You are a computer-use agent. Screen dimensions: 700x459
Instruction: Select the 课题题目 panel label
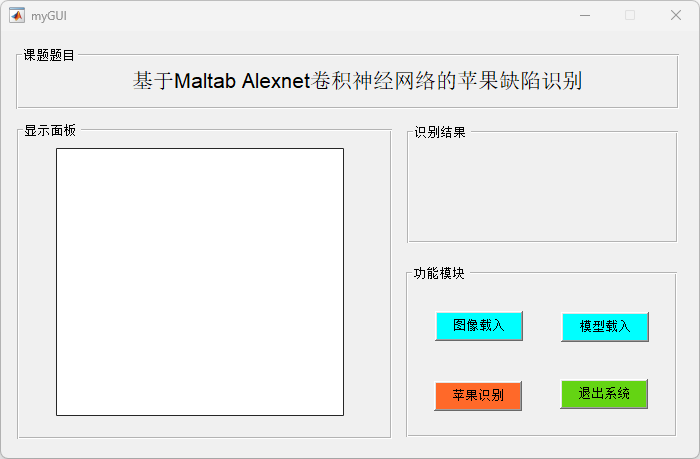pos(49,56)
